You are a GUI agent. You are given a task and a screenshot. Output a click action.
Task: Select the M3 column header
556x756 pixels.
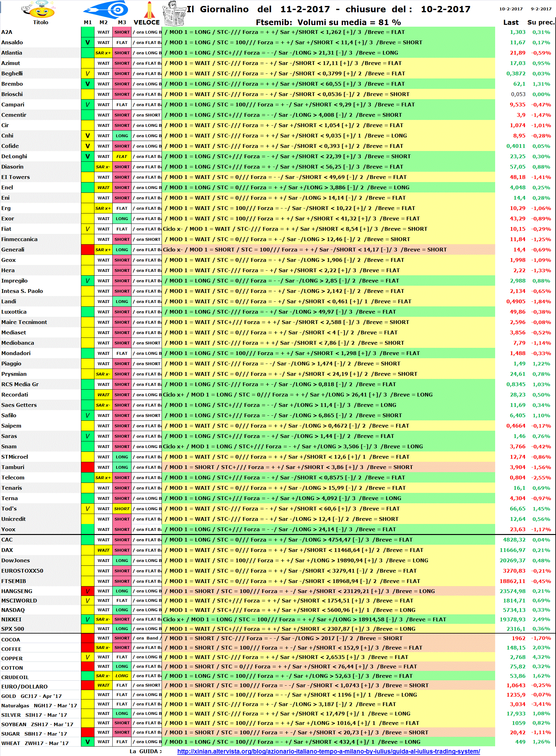pyautogui.click(x=122, y=22)
